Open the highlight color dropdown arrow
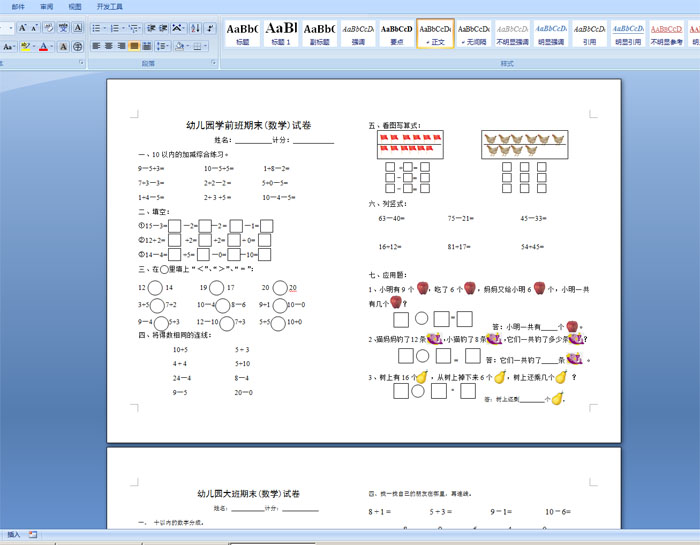700x545 pixels. click(33, 46)
